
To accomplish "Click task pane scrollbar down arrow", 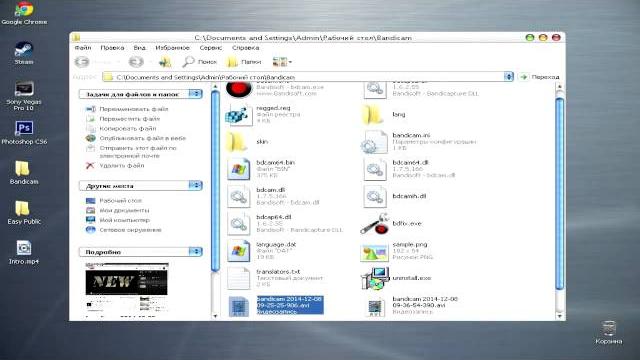I will pyautogui.click(x=215, y=316).
